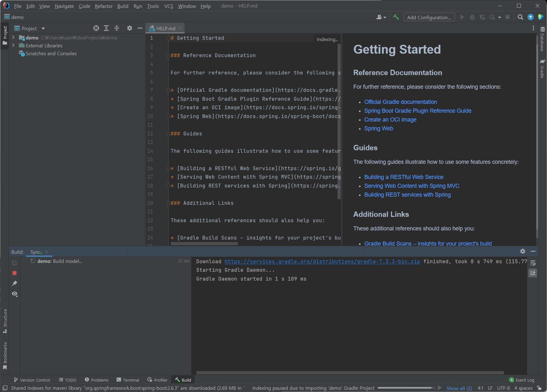Open the run configuration dropdown arrow
This screenshot has width=547, height=392.
click(x=500, y=17)
